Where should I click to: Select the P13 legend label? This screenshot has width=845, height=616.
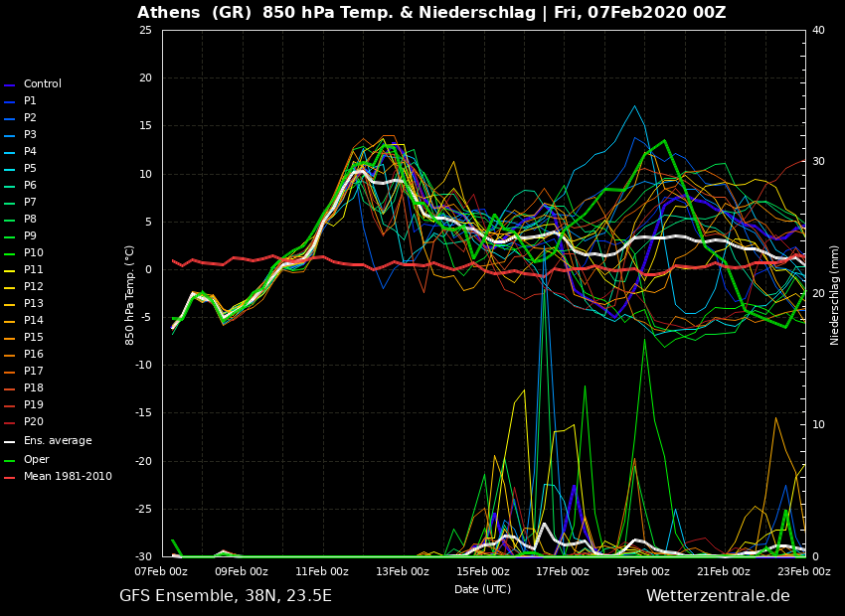(x=34, y=303)
